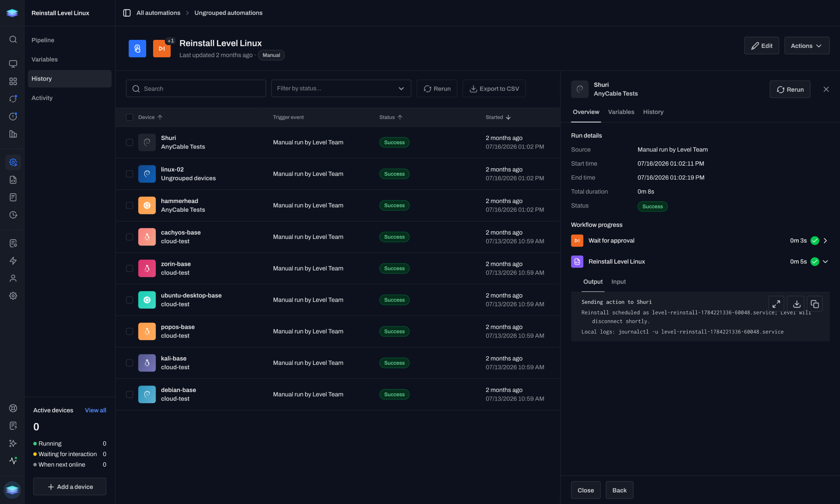Tick the popos-base row checkbox
Screen dimensions: 840x504
[129, 331]
